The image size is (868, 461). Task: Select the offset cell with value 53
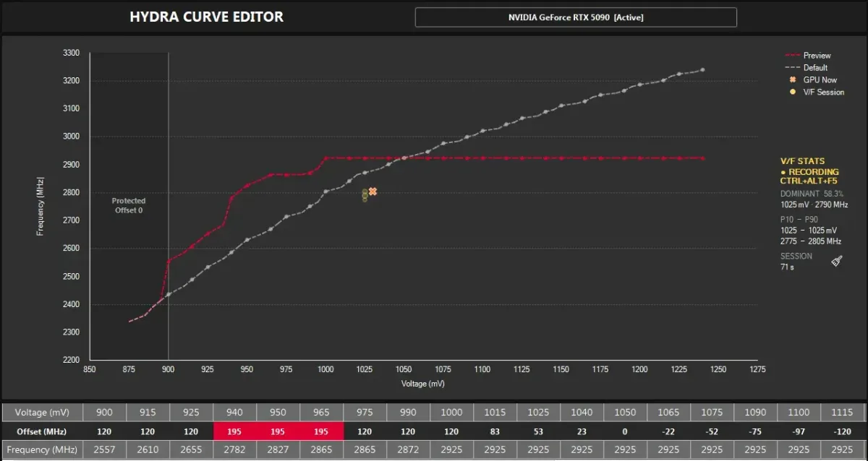539,431
